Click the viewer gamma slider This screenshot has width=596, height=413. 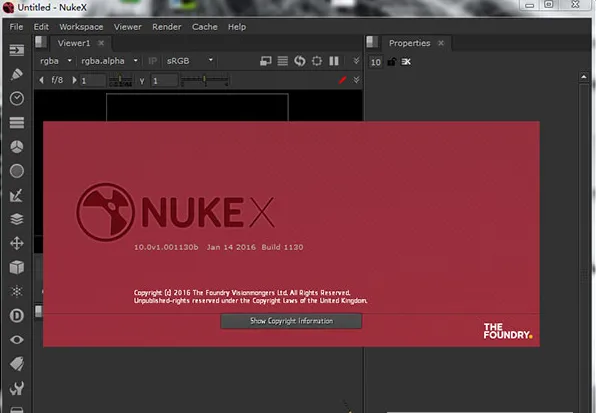tap(205, 80)
